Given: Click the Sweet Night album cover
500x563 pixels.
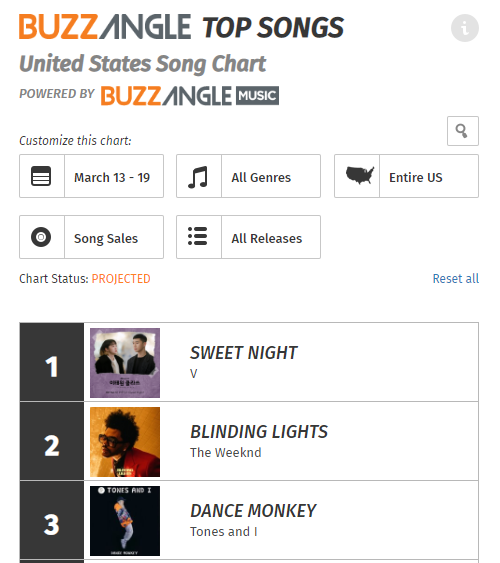Looking at the screenshot, I should click(x=125, y=363).
